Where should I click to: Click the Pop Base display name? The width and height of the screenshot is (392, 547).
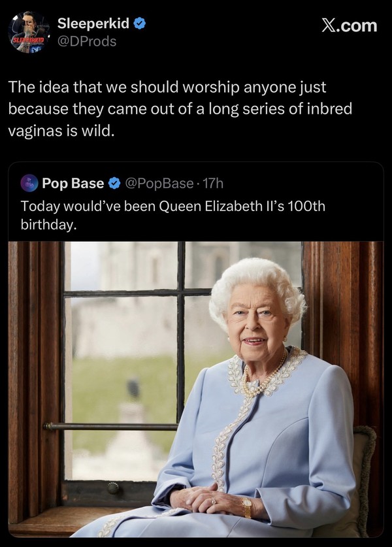[73, 183]
